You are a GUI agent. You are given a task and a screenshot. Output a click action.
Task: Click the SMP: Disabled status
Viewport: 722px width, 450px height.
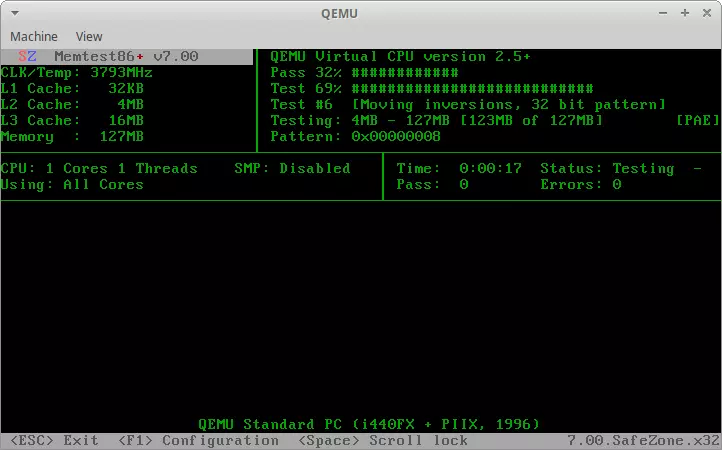coord(292,169)
